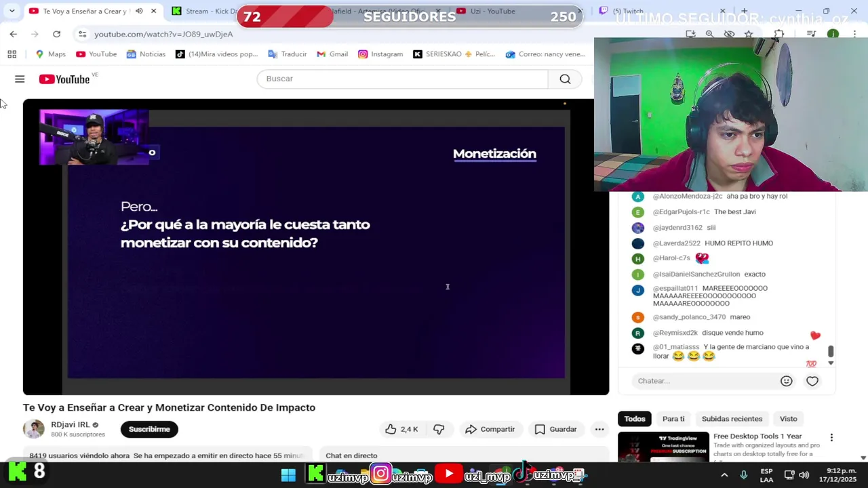
Task: Reload the current page
Action: pos(56,34)
